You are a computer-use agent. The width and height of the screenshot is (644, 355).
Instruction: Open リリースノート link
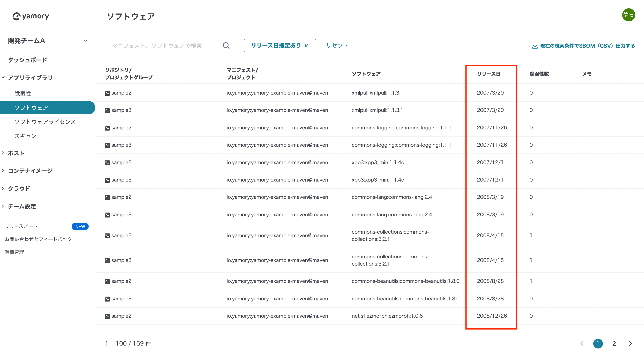pos(21,226)
